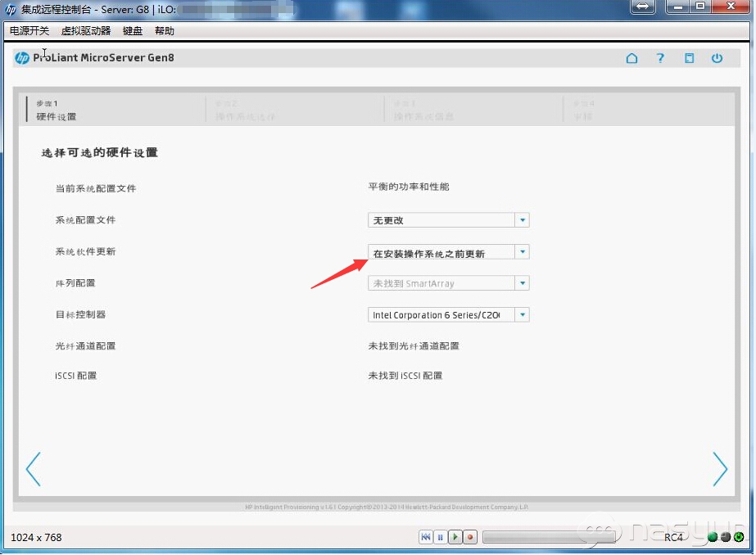Click the HP icon in the window title bar
This screenshot has height=555, width=756.
(x=11, y=9)
